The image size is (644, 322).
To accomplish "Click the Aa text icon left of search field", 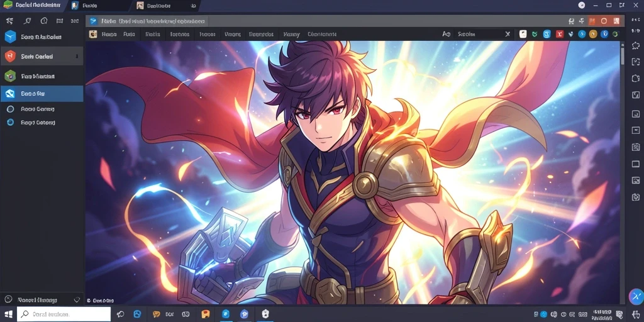I will (x=447, y=35).
